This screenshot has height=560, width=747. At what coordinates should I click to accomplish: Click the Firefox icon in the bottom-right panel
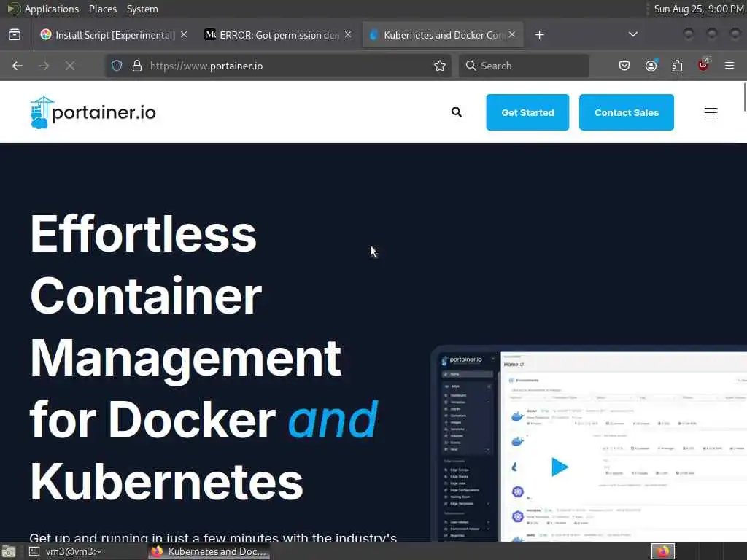click(x=663, y=551)
